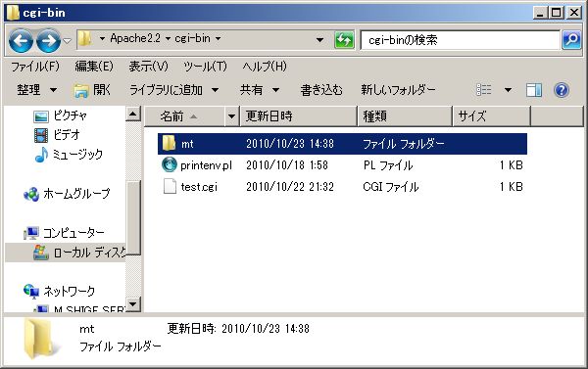Open the ヘルプ(H) menu
Screen dimensions: 588x369
[x=265, y=67]
